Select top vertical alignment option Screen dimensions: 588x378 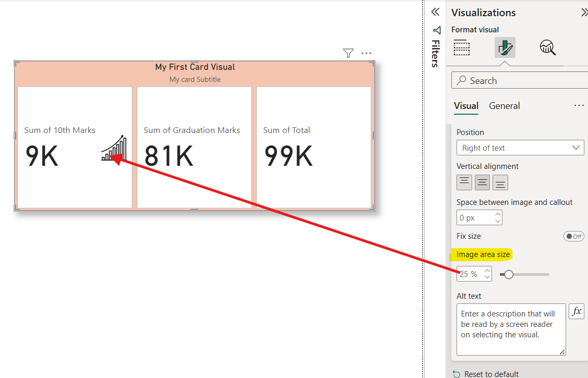464,182
